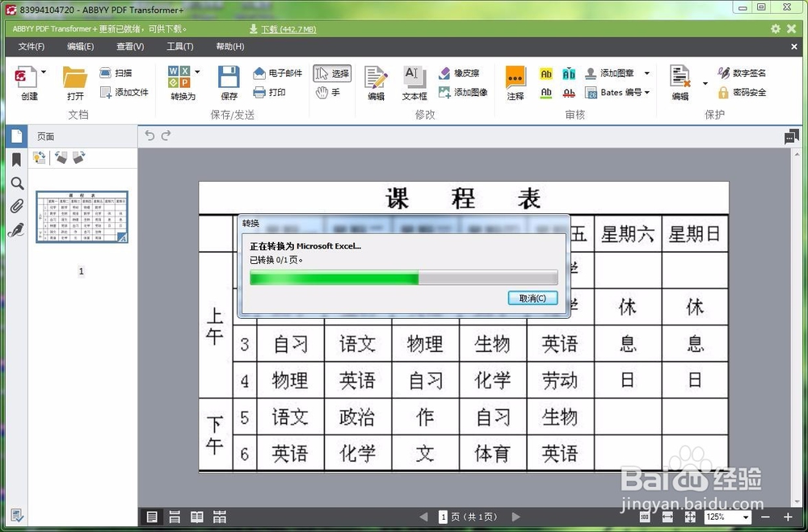The height and width of the screenshot is (532, 808).
Task: Expand the redaction 编辑 dropdown arrow
Action: (x=705, y=83)
